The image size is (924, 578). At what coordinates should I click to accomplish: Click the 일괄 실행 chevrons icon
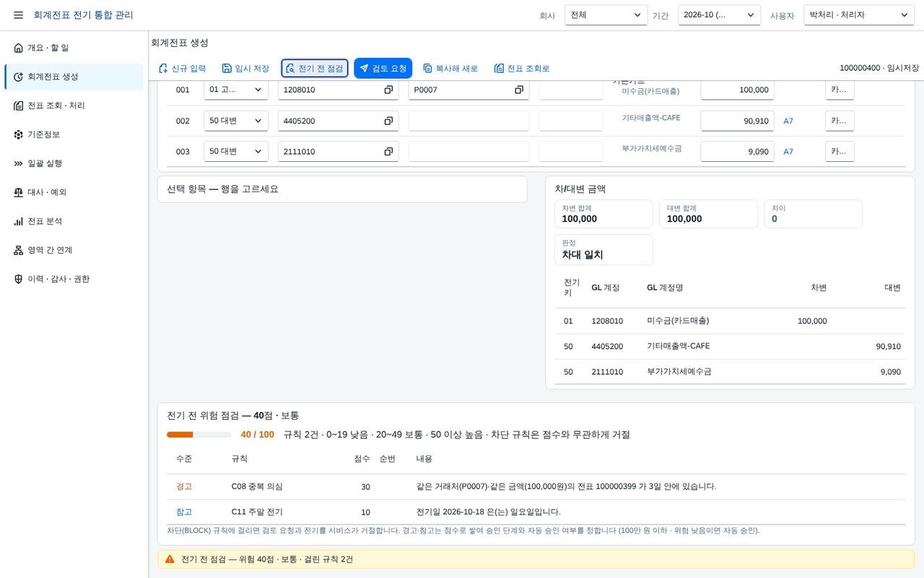coord(18,163)
